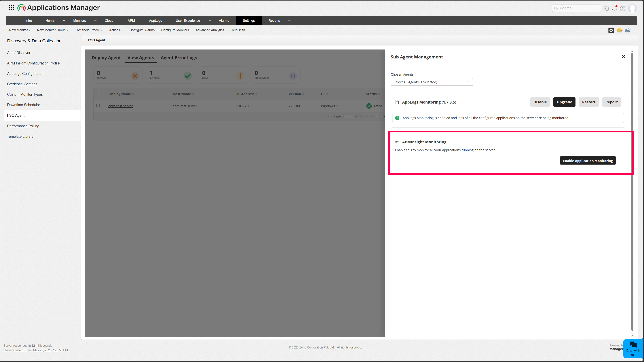The image size is (644, 362).
Task: Open the Intro menu item
Action: point(29,21)
